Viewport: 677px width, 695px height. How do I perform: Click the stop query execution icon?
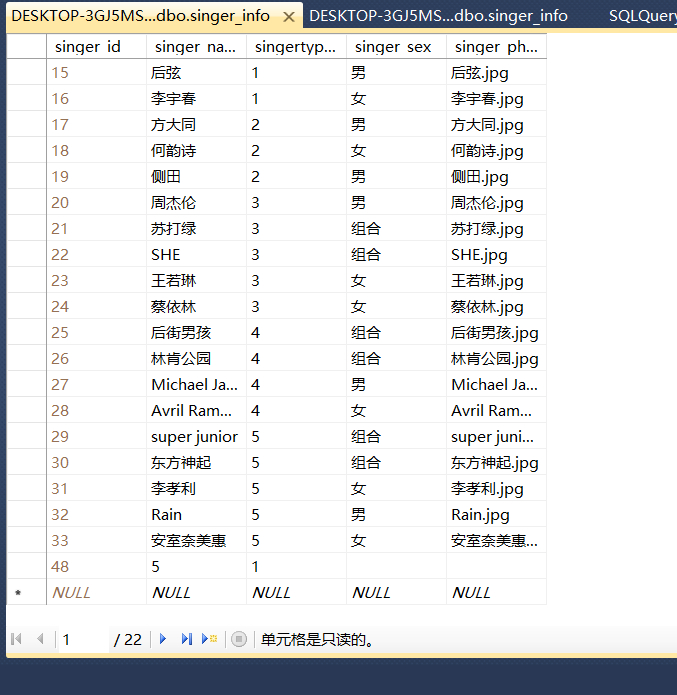click(239, 639)
